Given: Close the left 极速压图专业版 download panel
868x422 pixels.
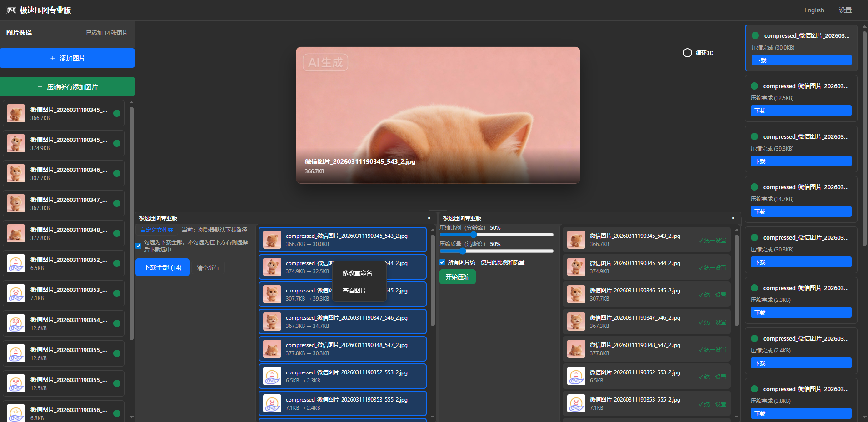Looking at the screenshot, I should [429, 218].
